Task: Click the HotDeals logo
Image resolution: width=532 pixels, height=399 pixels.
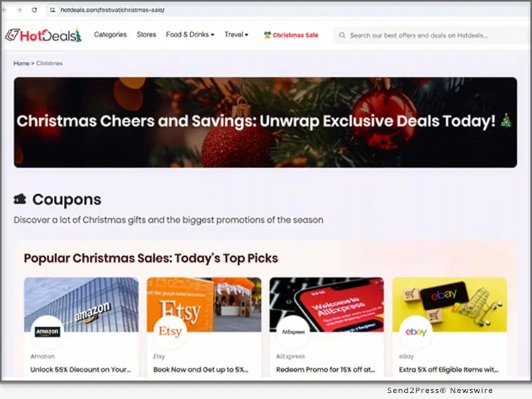Action: [43, 35]
